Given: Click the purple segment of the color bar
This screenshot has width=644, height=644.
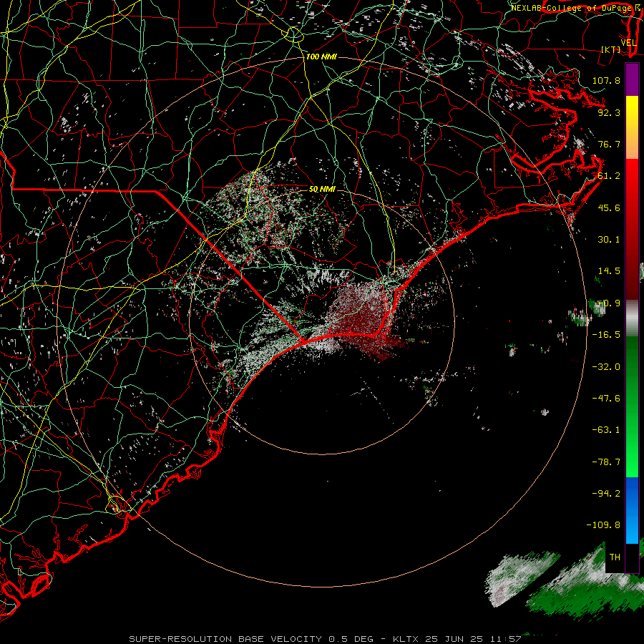Looking at the screenshot, I should [632, 79].
